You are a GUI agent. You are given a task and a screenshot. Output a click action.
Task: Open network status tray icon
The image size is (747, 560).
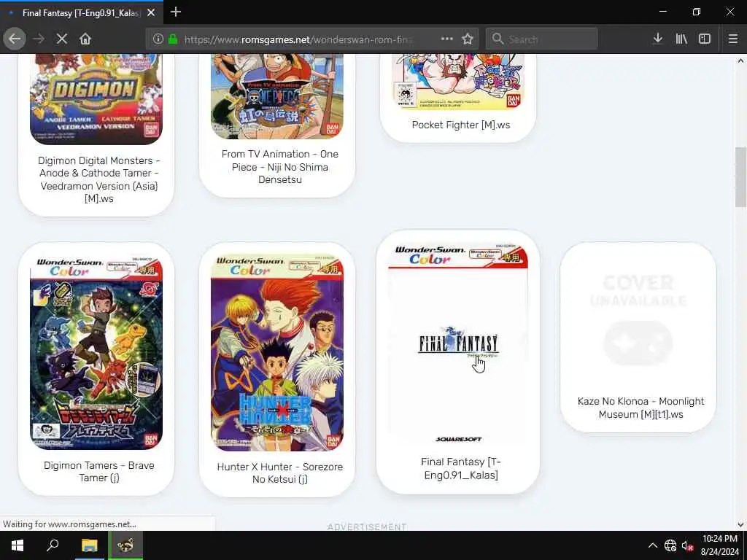(670, 545)
